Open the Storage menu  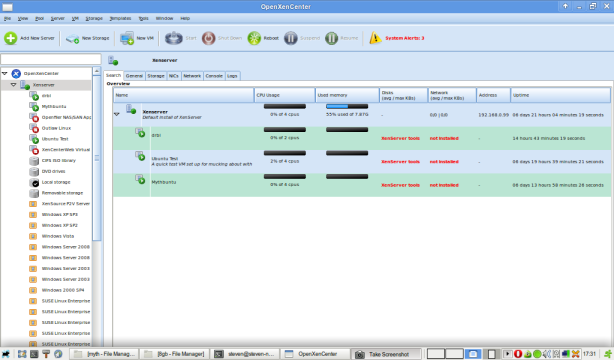coord(94,18)
